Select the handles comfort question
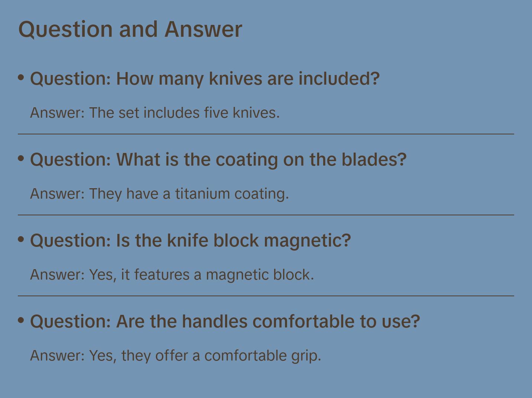 (x=225, y=322)
